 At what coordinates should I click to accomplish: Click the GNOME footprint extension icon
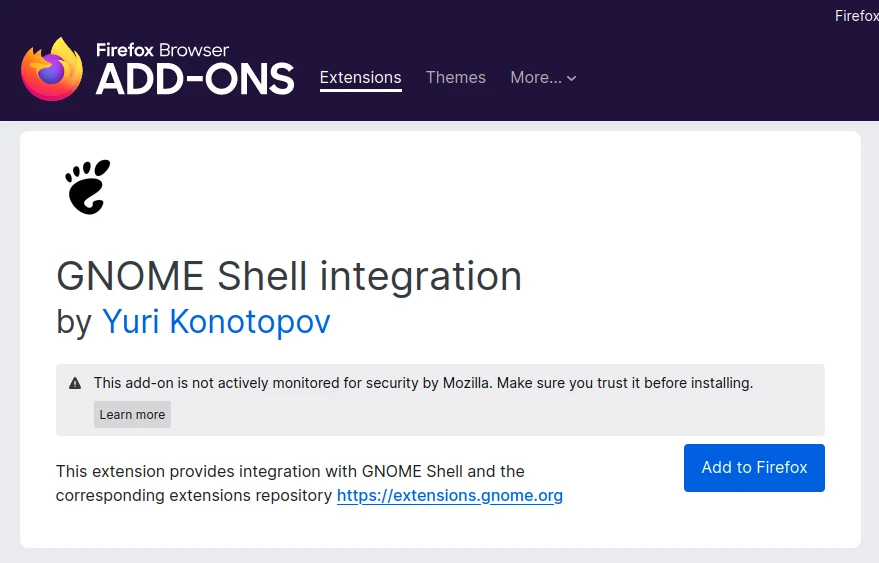click(88, 187)
